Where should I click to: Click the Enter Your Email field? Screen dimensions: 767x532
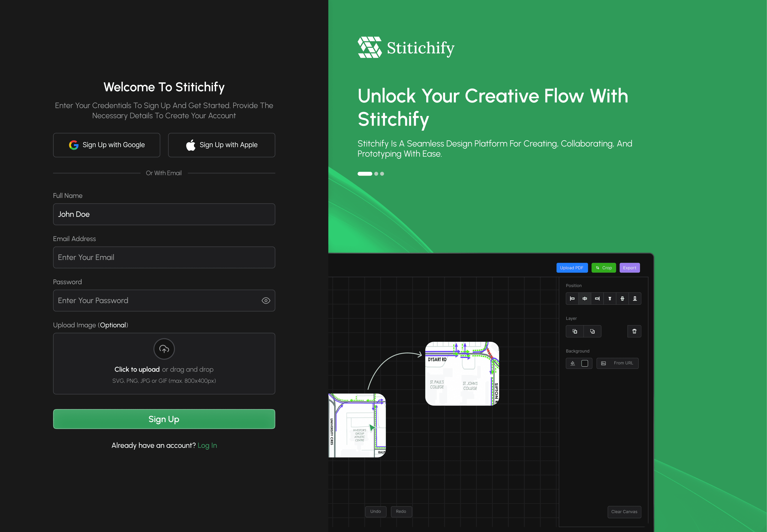click(x=164, y=257)
